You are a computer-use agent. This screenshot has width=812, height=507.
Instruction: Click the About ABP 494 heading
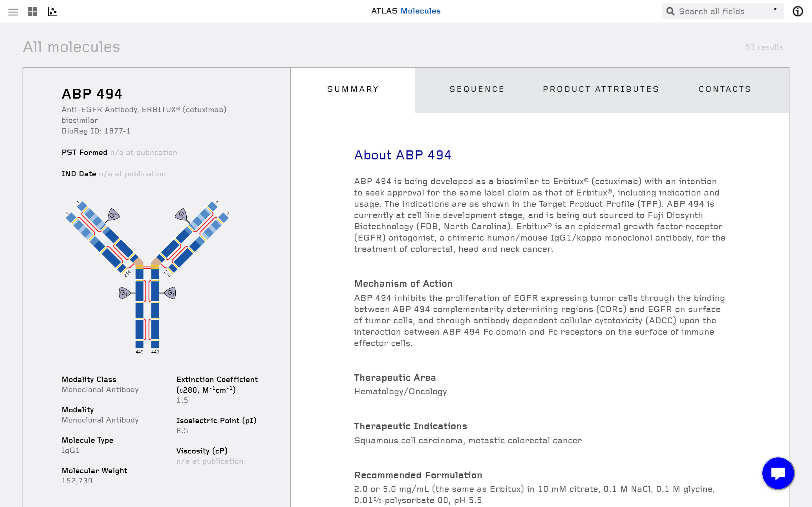click(x=403, y=155)
